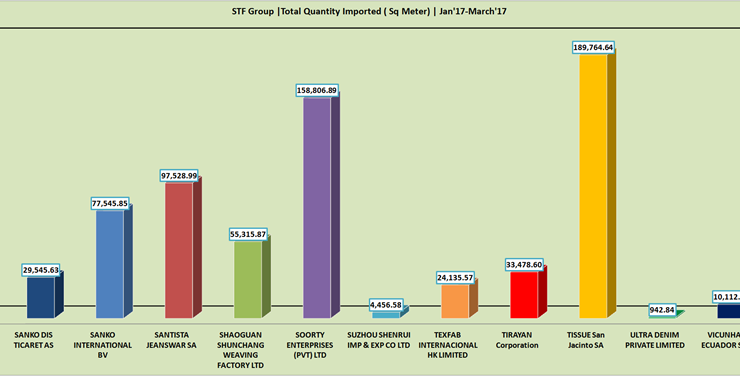
Task: Click axis label SHAOGUAN SHUNCHANG WEAVING FACTORY LTD
Action: 241,350
